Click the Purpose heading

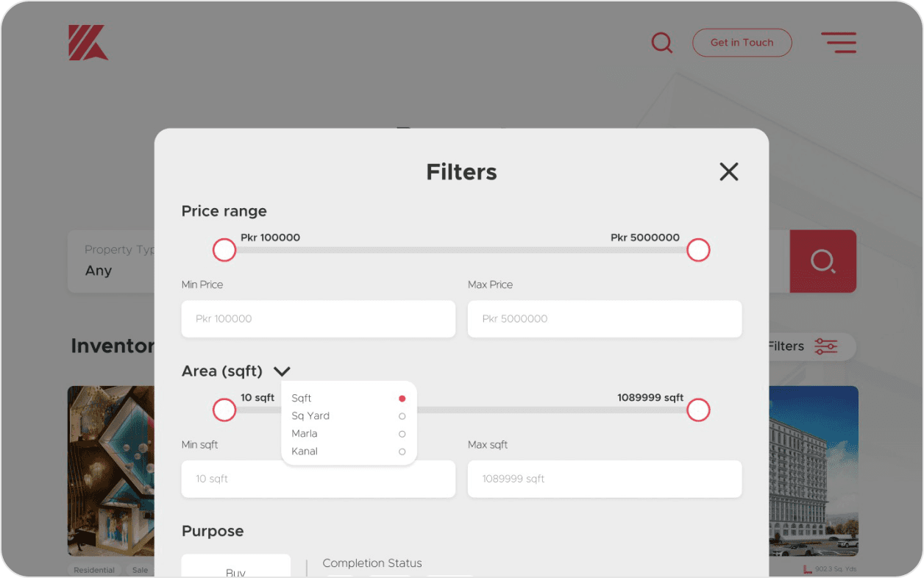[x=213, y=531]
